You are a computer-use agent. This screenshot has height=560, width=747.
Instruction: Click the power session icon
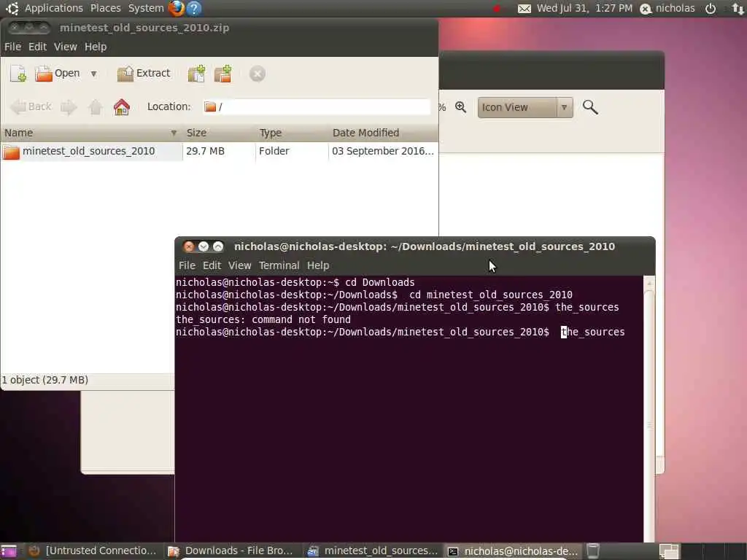coord(711,9)
